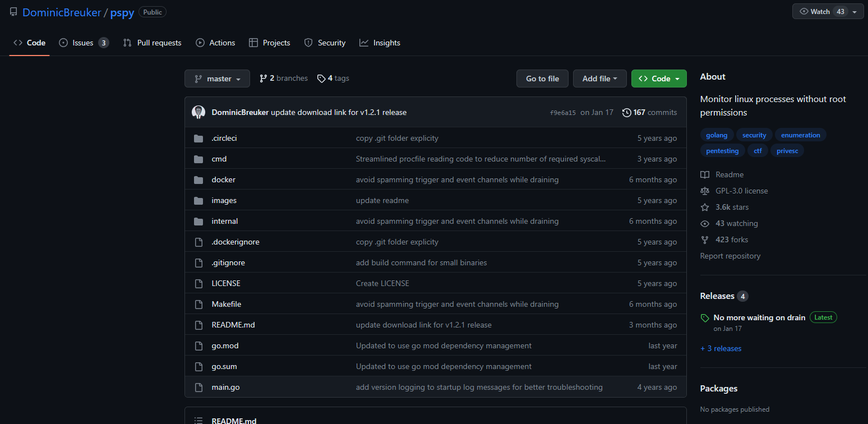Viewport: 868px width, 424px height.
Task: Select the privesc topic tag
Action: (x=787, y=151)
